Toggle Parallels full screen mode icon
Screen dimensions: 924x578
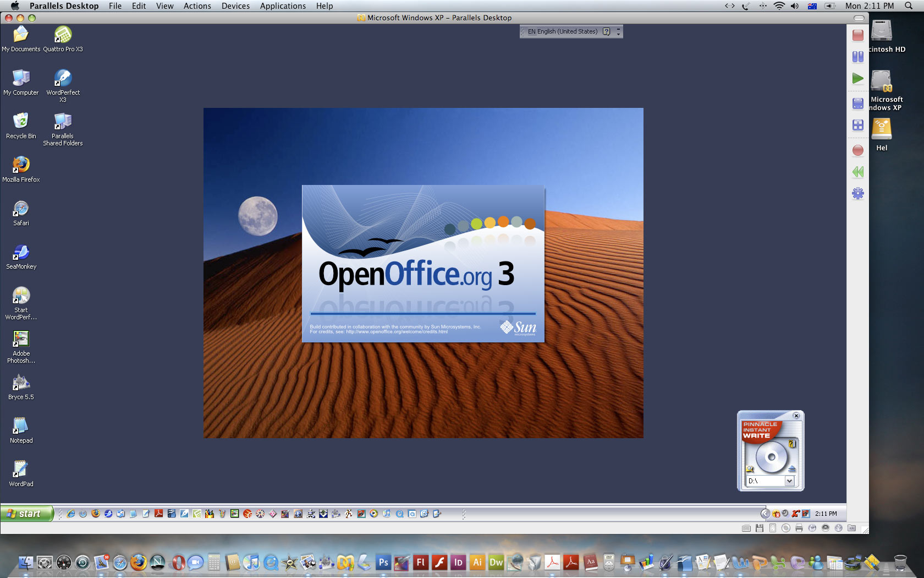click(858, 103)
